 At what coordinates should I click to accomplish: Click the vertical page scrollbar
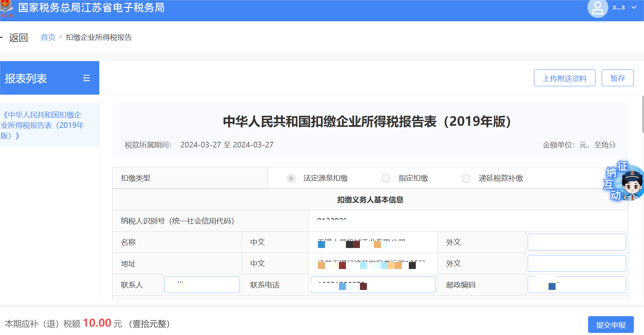pyautogui.click(x=643, y=115)
